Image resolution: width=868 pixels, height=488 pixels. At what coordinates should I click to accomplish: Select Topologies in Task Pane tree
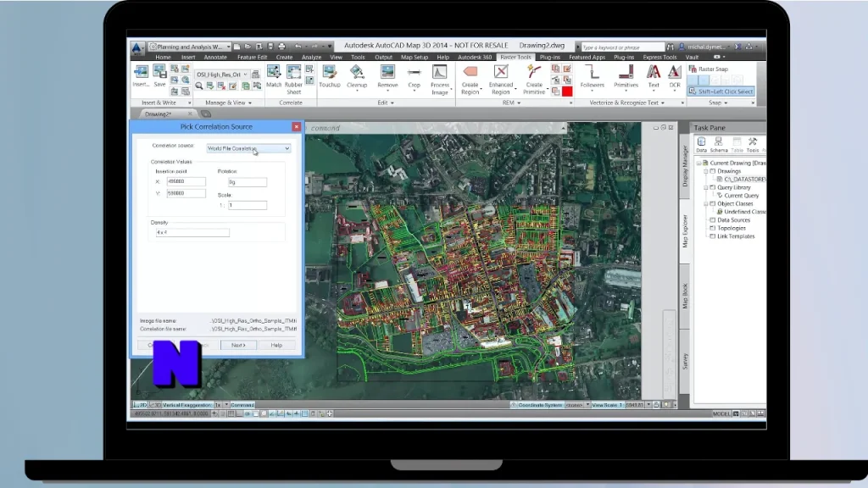coord(732,229)
